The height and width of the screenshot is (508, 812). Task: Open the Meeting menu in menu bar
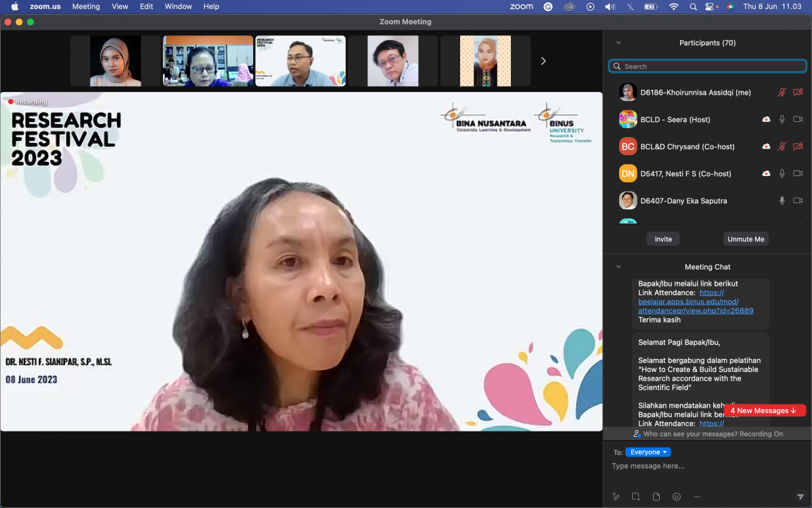[x=86, y=6]
